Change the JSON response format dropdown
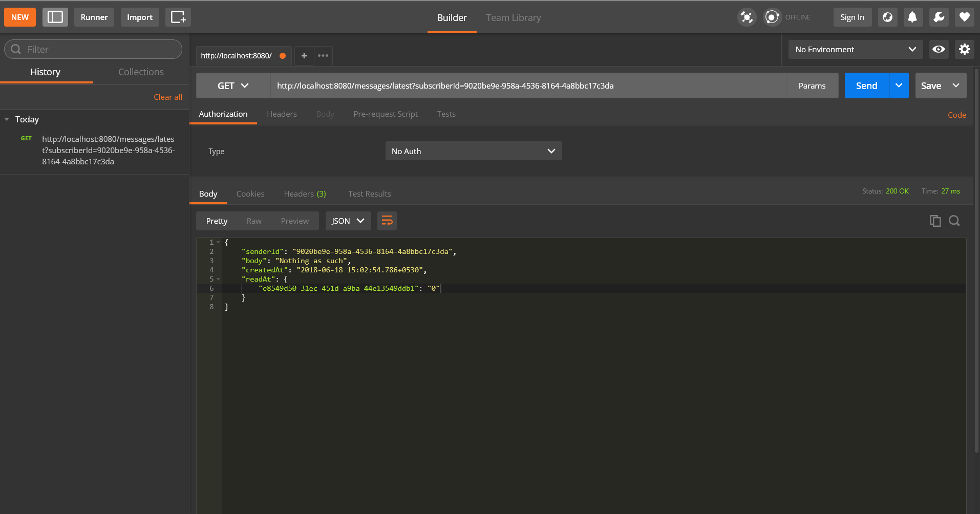 point(348,221)
